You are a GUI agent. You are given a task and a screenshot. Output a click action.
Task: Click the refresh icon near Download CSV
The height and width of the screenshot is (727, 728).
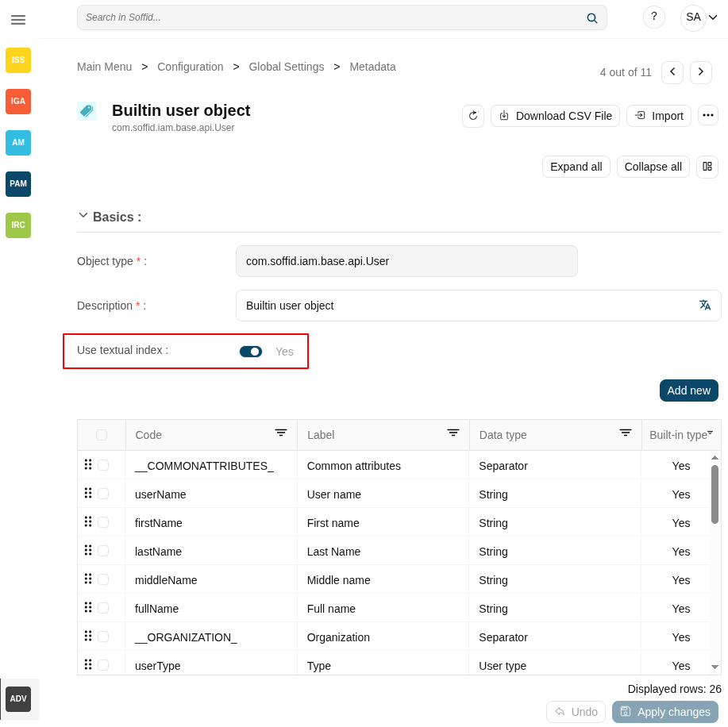coord(473,116)
